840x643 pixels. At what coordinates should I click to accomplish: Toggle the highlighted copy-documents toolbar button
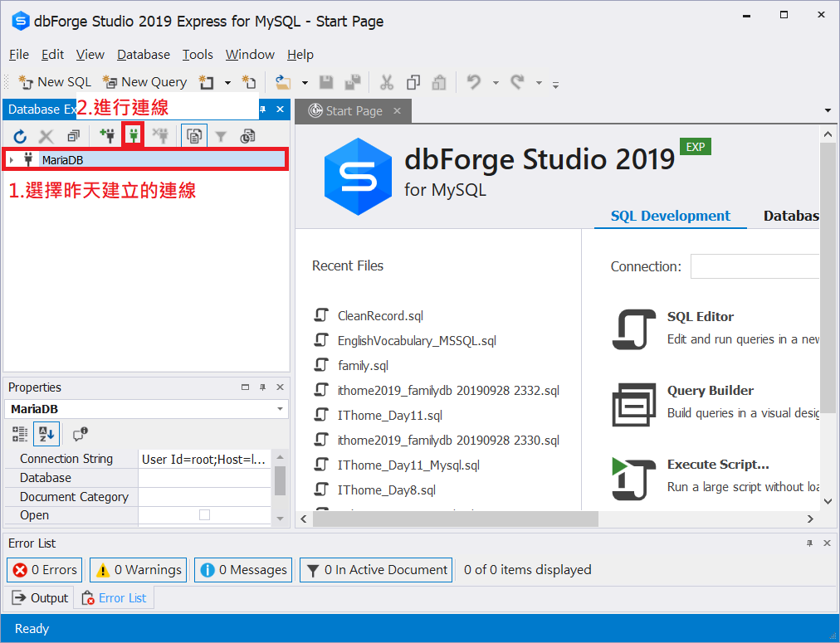coord(194,136)
